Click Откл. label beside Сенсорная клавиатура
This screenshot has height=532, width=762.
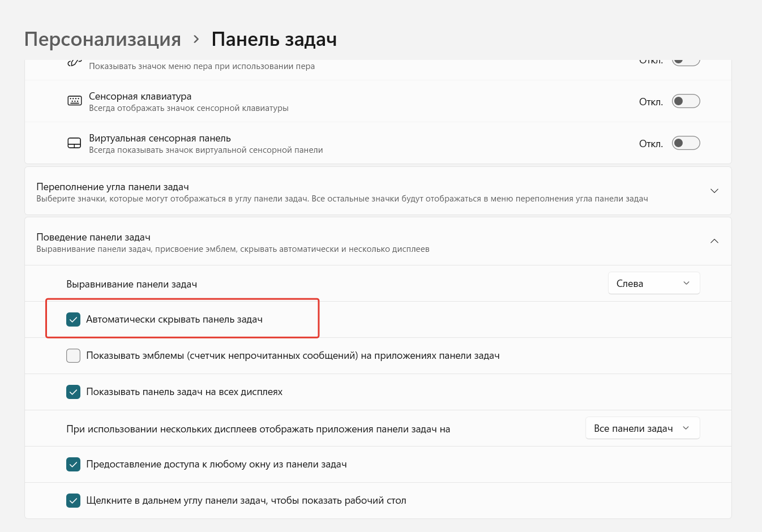pyautogui.click(x=651, y=102)
